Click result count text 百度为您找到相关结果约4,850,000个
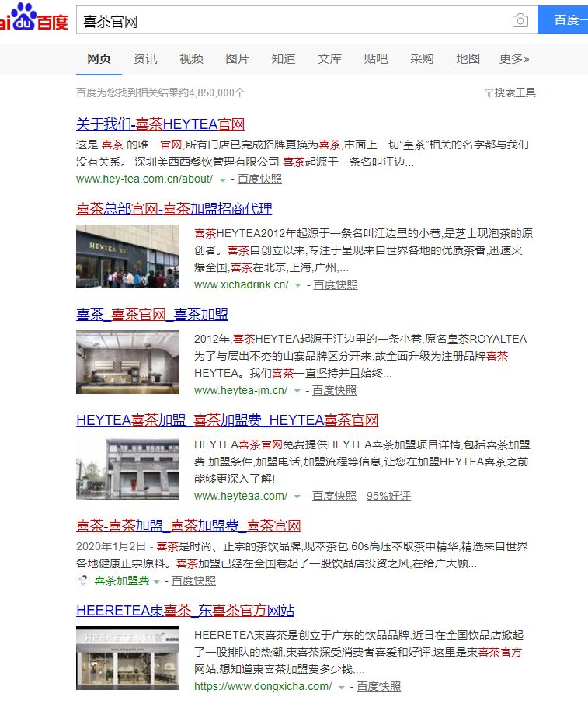The height and width of the screenshot is (704, 588). (161, 93)
